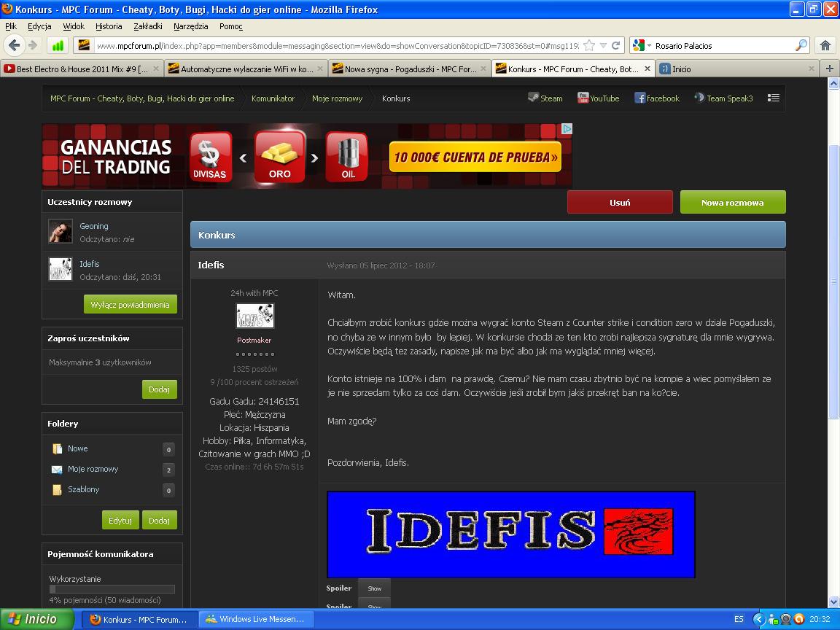Click Idefis author name in message header
Screen dimensions: 840x630
(211, 265)
